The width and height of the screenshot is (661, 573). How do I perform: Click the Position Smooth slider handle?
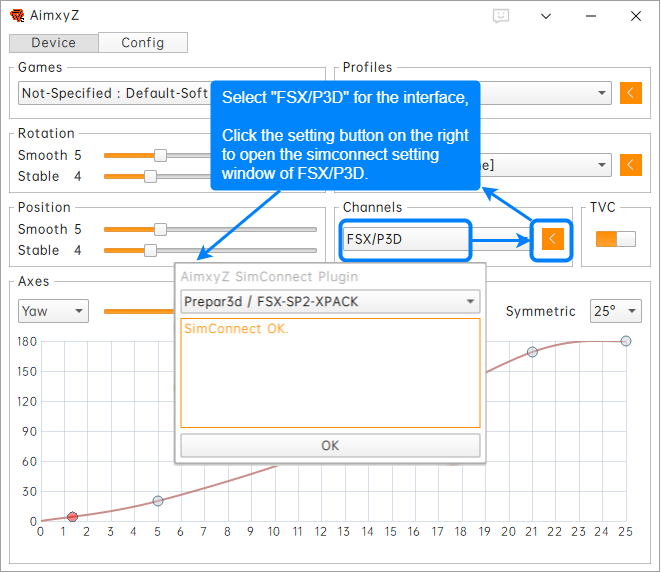(160, 229)
